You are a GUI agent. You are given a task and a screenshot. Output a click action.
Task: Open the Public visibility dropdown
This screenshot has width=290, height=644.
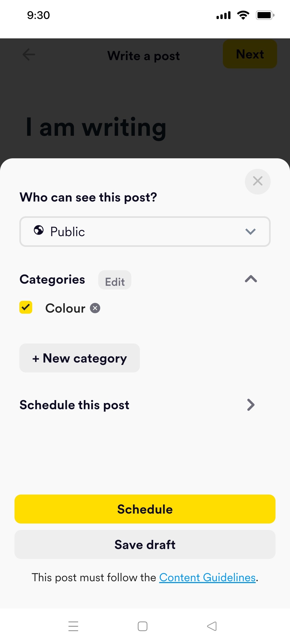pos(251,232)
